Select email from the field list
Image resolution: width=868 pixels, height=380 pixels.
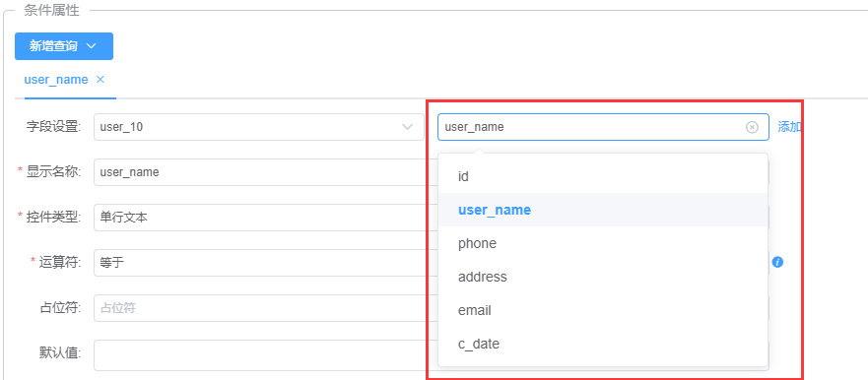pos(603,310)
